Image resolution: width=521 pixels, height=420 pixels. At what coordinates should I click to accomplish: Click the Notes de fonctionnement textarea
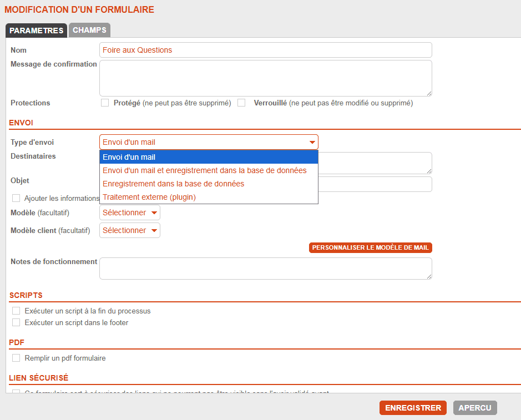pyautogui.click(x=265, y=269)
